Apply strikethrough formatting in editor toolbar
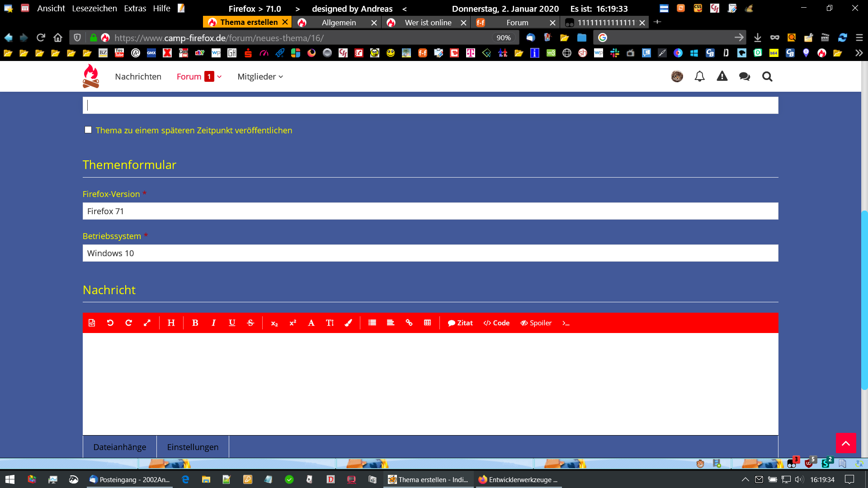868x488 pixels. point(250,323)
